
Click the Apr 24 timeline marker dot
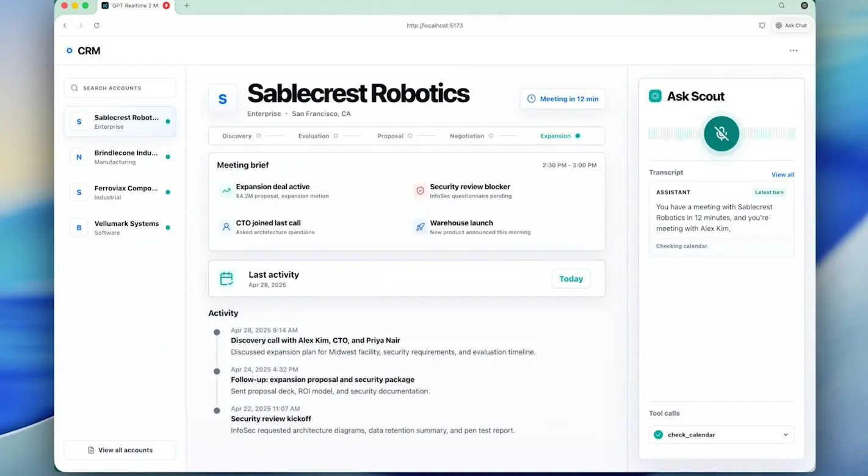pyautogui.click(x=217, y=371)
